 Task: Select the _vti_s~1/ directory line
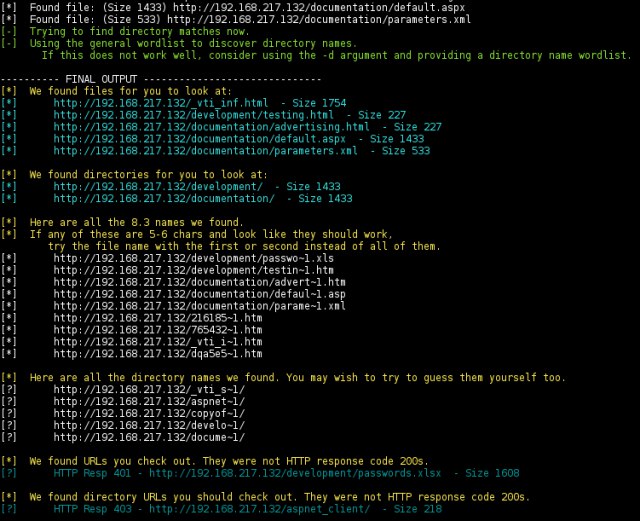tap(149, 390)
